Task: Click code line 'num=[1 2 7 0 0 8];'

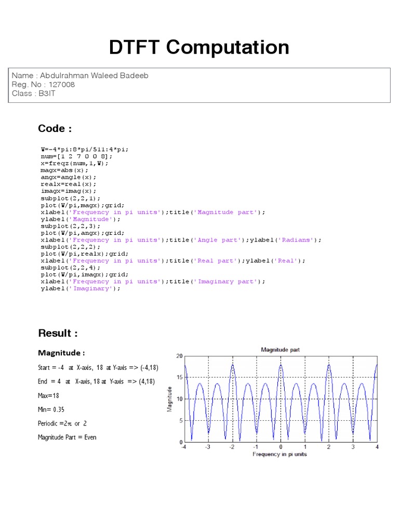Action: (76, 156)
